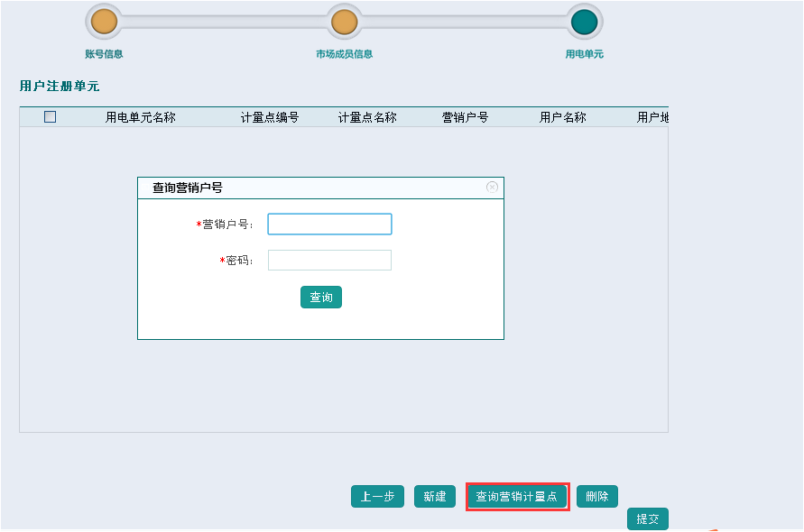The image size is (804, 532).
Task: Click the 新建 button
Action: 434,497
